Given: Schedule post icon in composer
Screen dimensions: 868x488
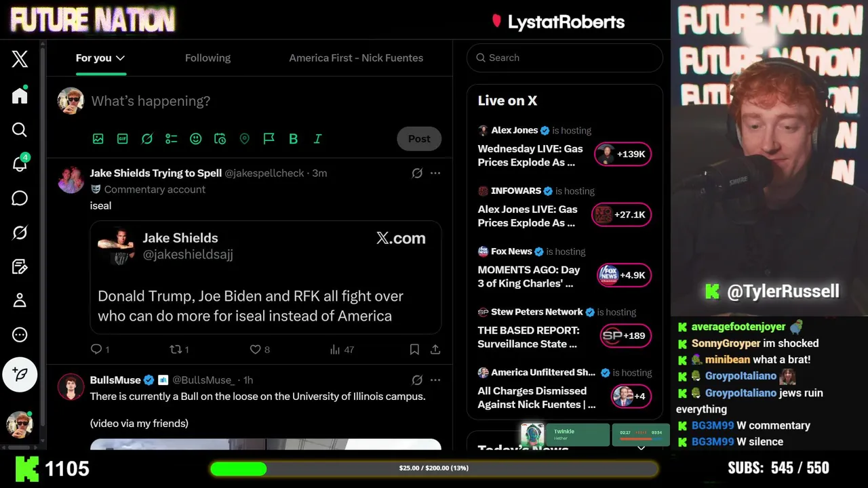Looking at the screenshot, I should (x=220, y=139).
